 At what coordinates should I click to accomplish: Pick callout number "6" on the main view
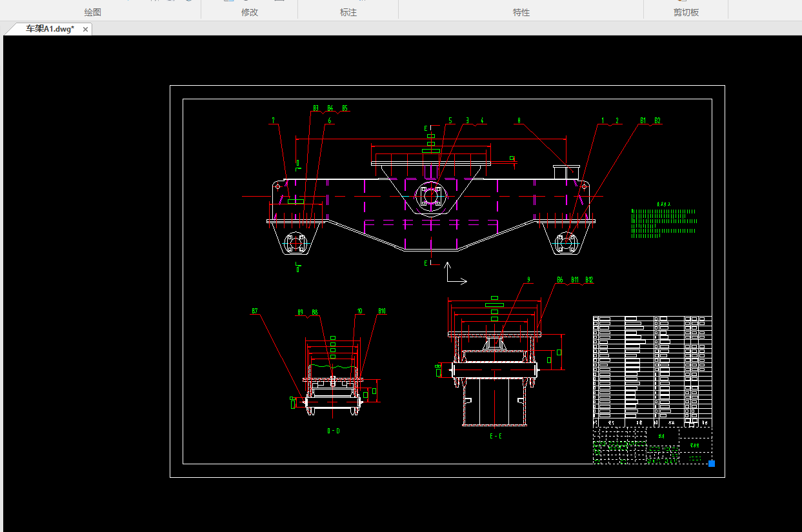[x=329, y=120]
